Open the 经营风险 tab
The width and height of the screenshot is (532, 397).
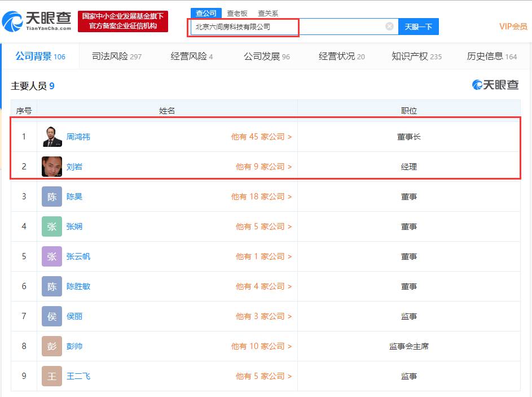[192, 56]
